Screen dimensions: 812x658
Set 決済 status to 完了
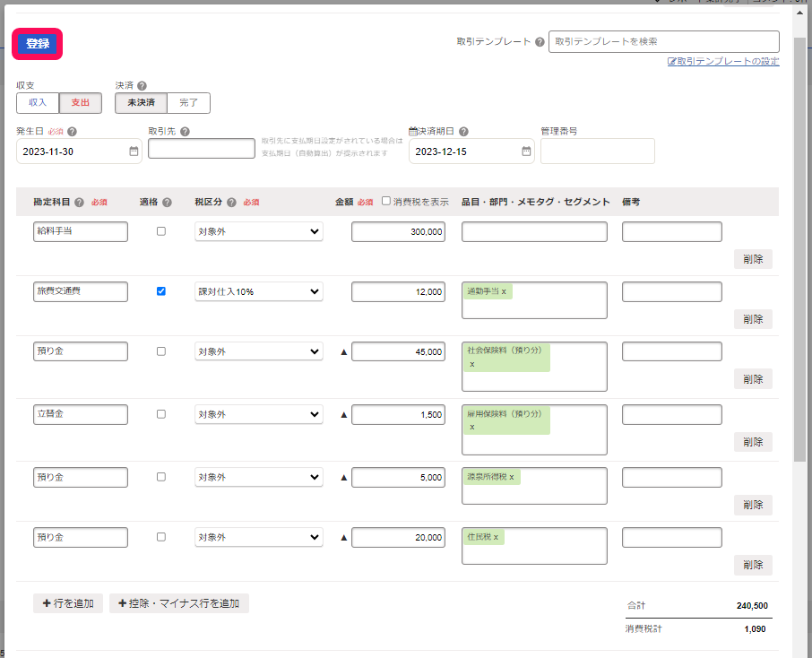(188, 103)
